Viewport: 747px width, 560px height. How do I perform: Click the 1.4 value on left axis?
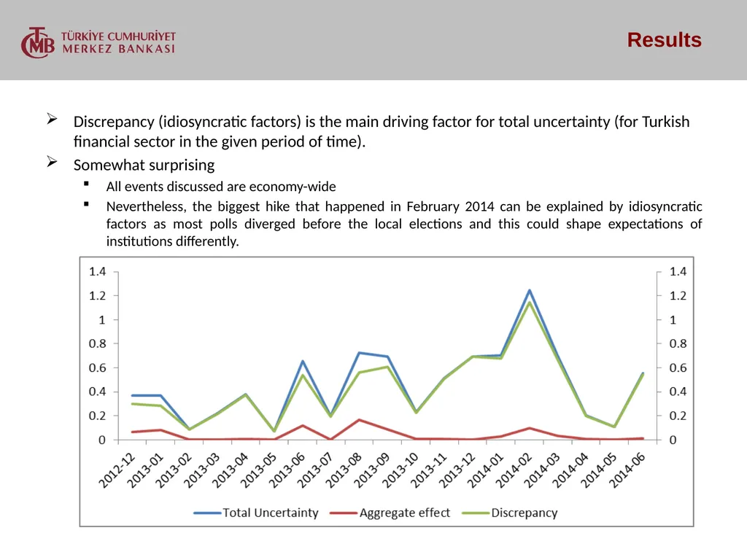[x=98, y=271]
